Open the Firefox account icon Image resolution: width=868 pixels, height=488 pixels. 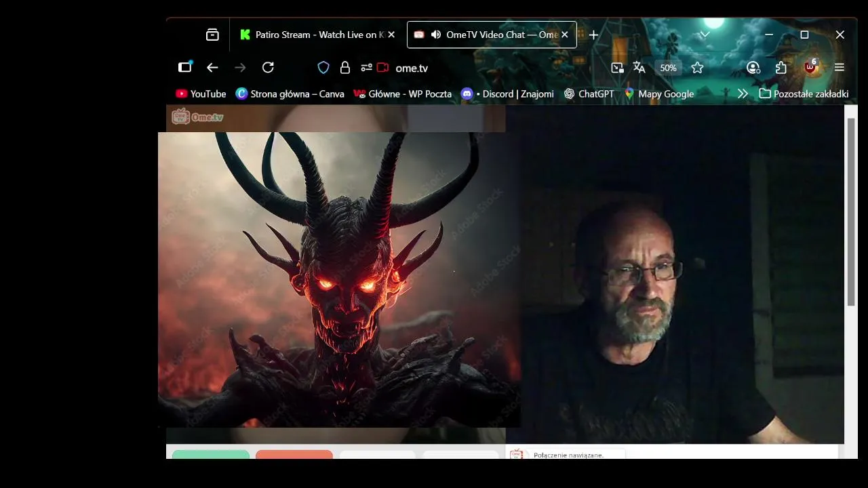pyautogui.click(x=753, y=68)
